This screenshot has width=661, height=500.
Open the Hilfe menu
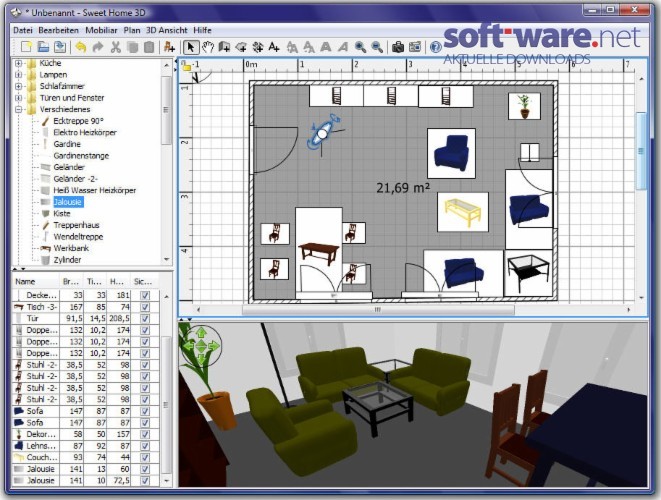202,30
